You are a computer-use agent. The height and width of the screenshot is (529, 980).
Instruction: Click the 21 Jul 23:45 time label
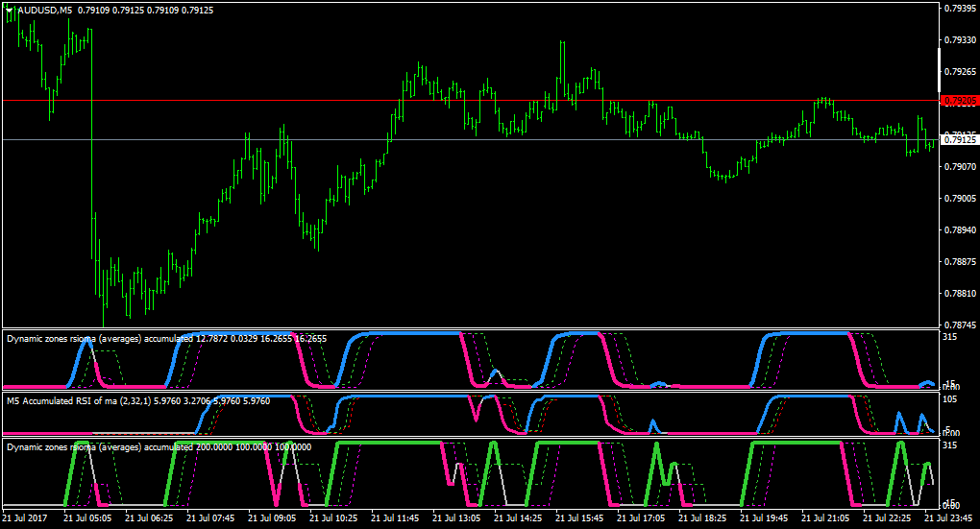click(x=948, y=517)
